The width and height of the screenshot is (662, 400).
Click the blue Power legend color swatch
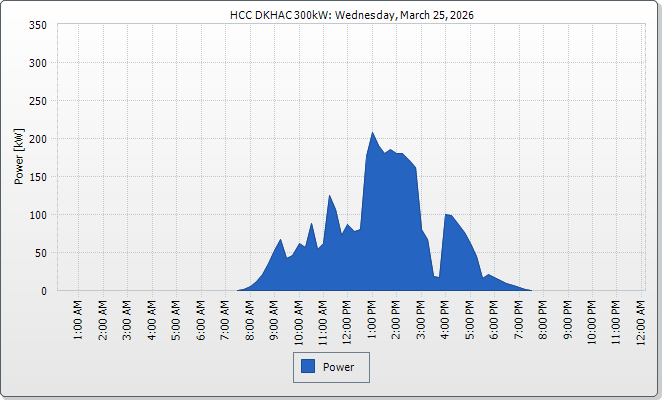[308, 367]
